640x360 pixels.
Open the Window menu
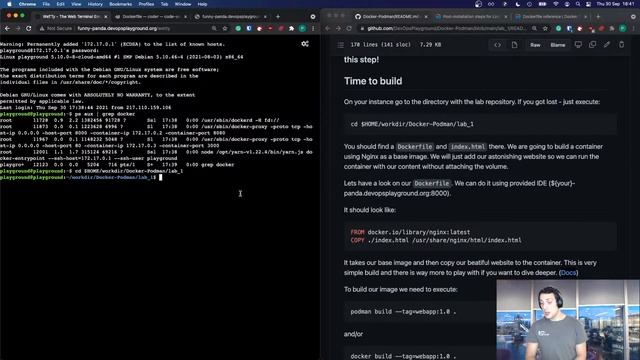click(182, 4)
